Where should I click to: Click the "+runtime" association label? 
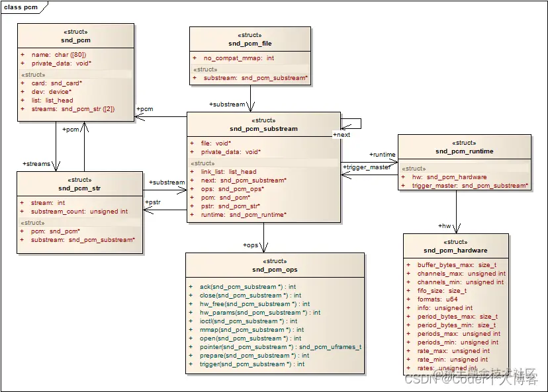(x=383, y=154)
